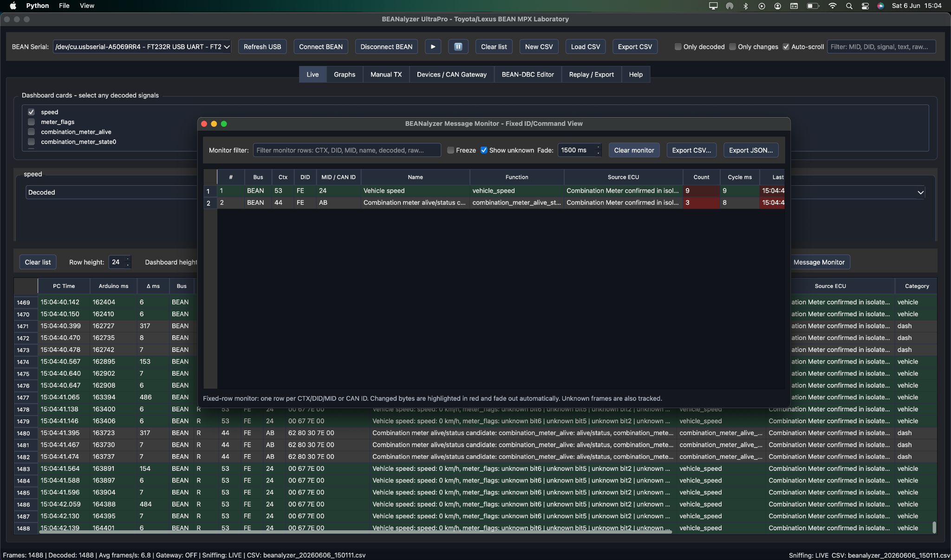Open Wi-Fi status menu
Viewport: 951px width, 560px height.
tap(833, 6)
